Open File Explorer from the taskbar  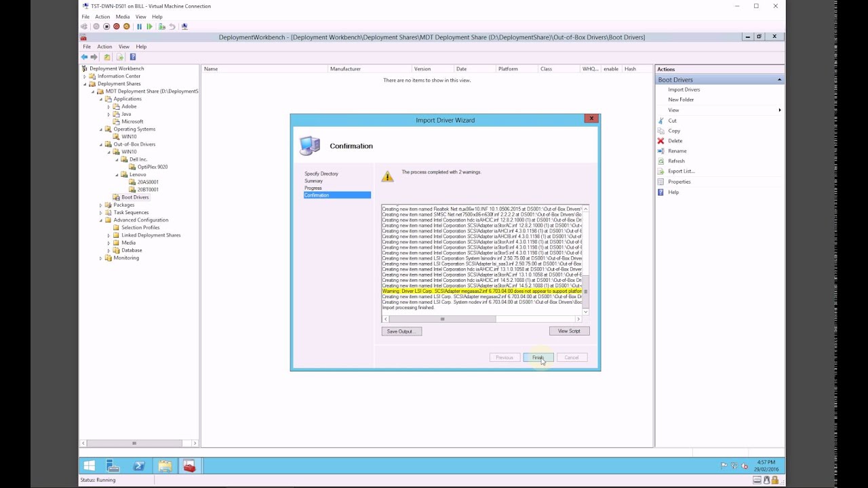(x=165, y=466)
